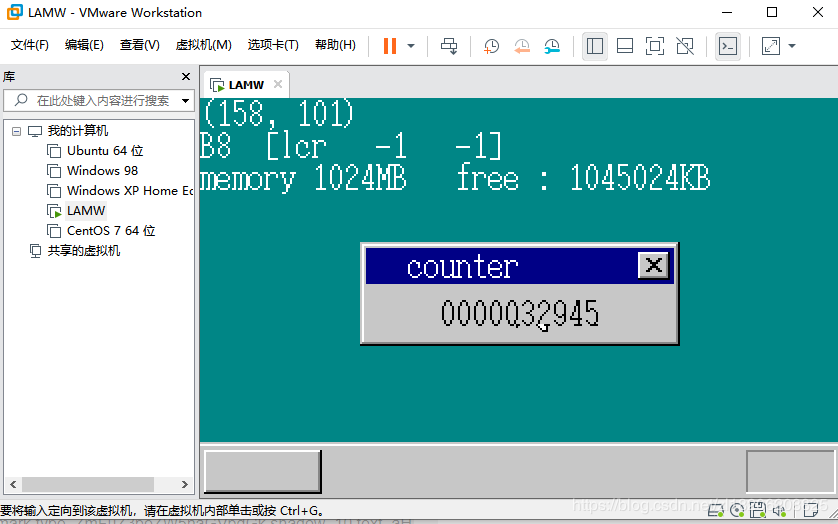Click the CD/DVD drive status icon
Viewport: 838px width, 524px height.
[737, 511]
